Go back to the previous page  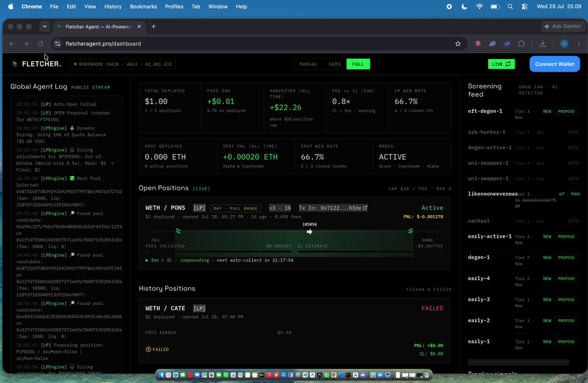(x=12, y=44)
